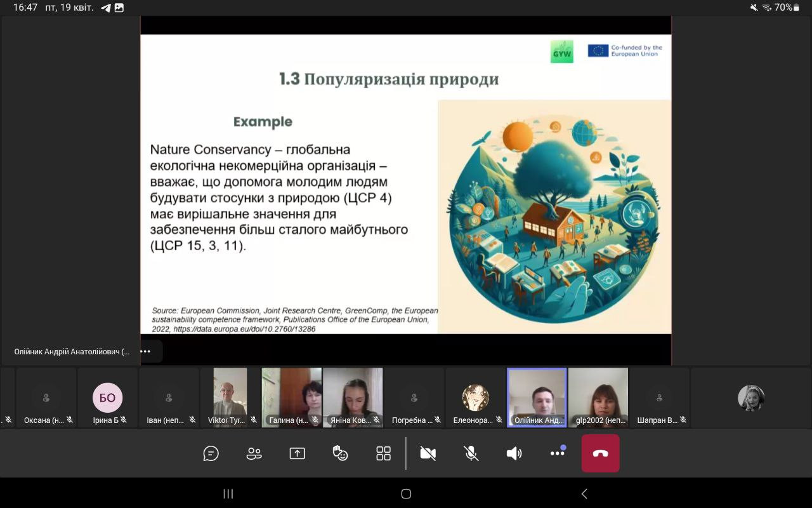Select Оксана participant tile

pos(46,398)
